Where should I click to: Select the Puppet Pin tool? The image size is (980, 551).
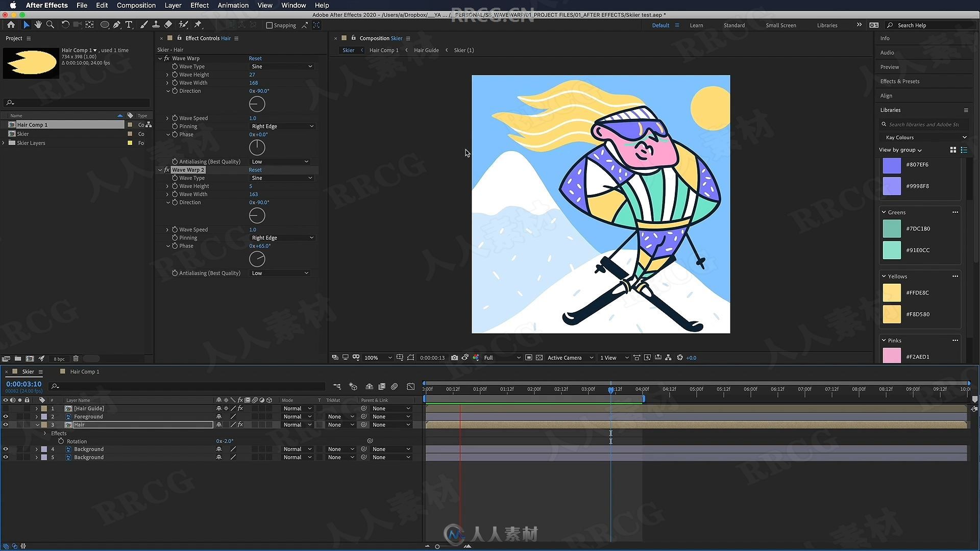coord(198,24)
